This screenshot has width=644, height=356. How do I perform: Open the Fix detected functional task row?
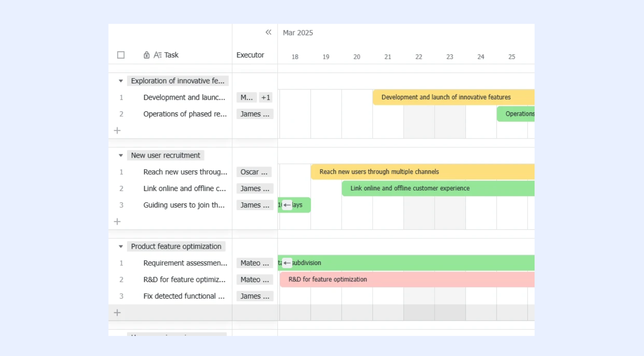[x=184, y=296]
